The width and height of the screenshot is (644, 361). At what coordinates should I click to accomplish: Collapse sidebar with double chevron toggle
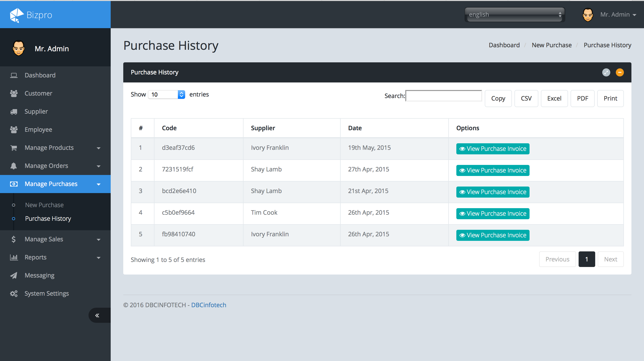97,315
